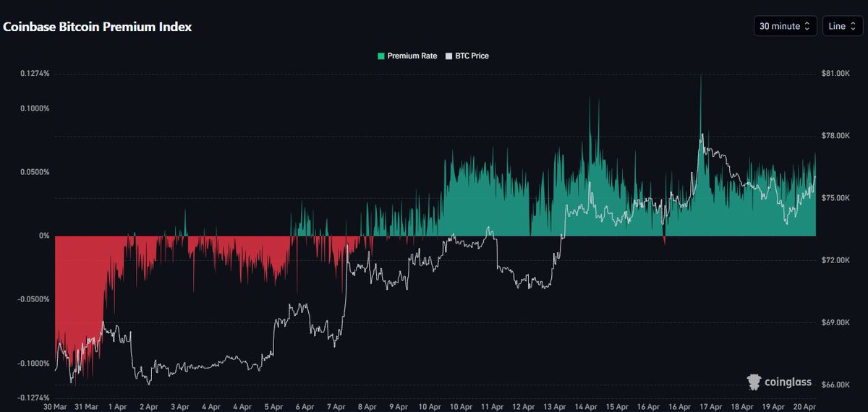Click the $75.00K right axis label
The width and height of the screenshot is (868, 412).
[835, 198]
